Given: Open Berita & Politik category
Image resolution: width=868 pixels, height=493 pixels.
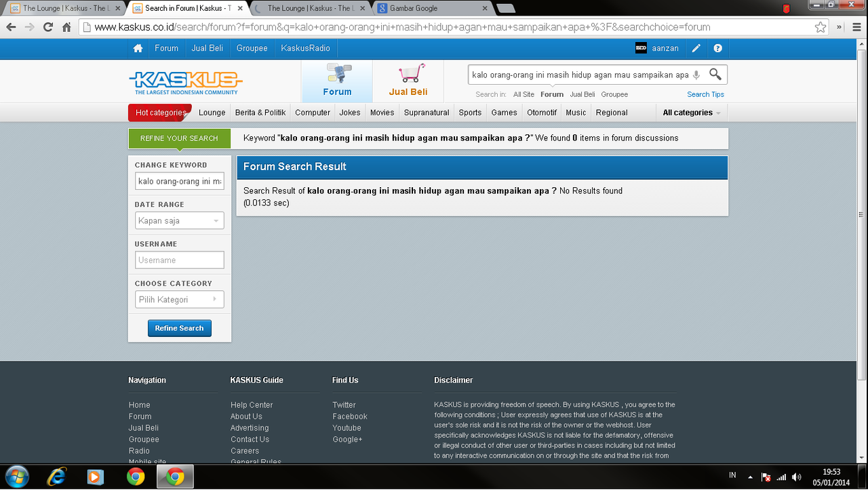Looking at the screenshot, I should point(260,113).
